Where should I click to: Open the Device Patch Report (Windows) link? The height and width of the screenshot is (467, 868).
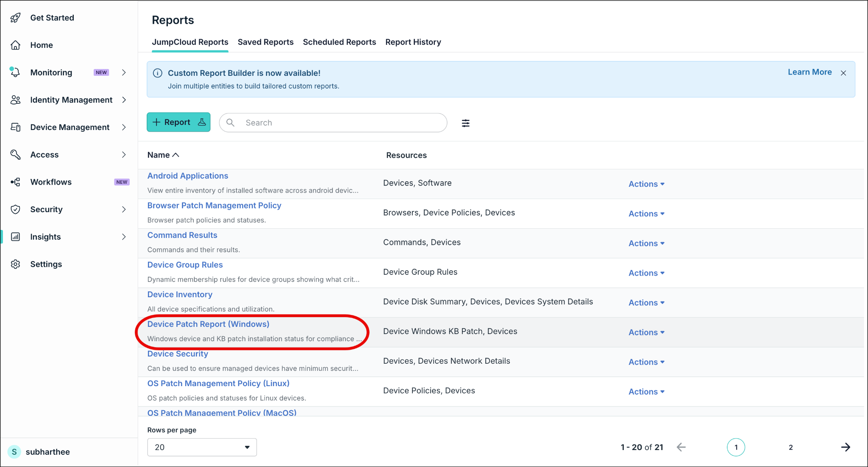[208, 324]
